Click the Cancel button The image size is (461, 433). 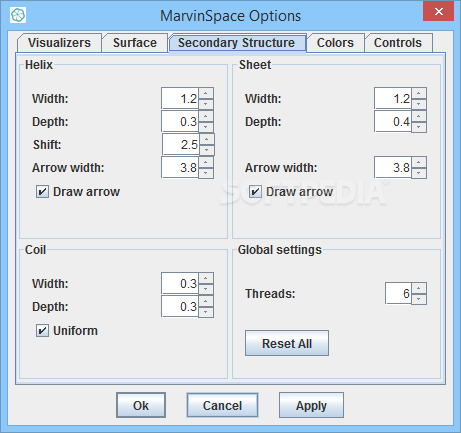(x=222, y=405)
